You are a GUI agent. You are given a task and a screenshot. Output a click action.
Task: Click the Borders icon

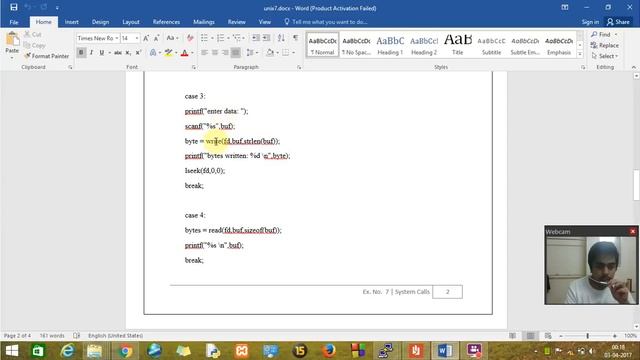tap(285, 53)
